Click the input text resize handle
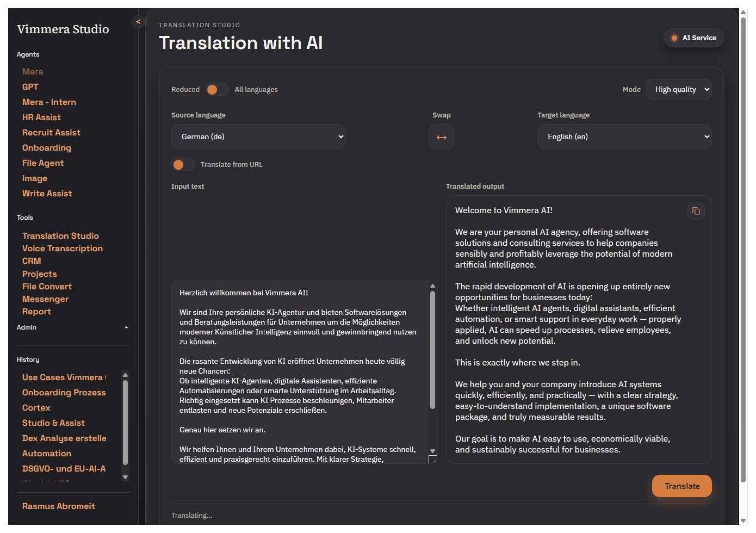This screenshot has height=533, width=756. [x=432, y=460]
